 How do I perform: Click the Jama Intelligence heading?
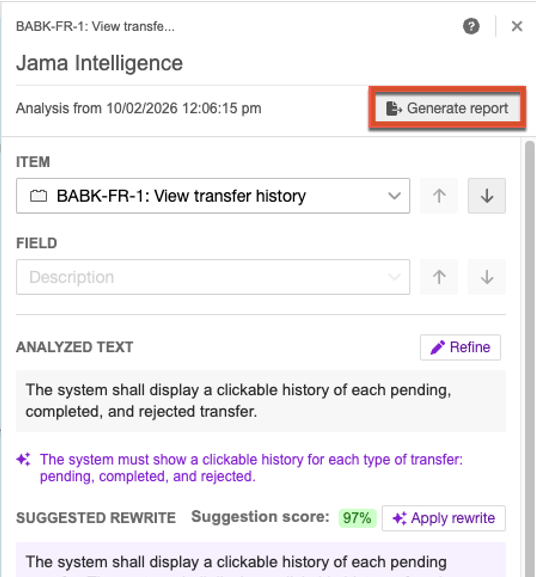point(99,63)
